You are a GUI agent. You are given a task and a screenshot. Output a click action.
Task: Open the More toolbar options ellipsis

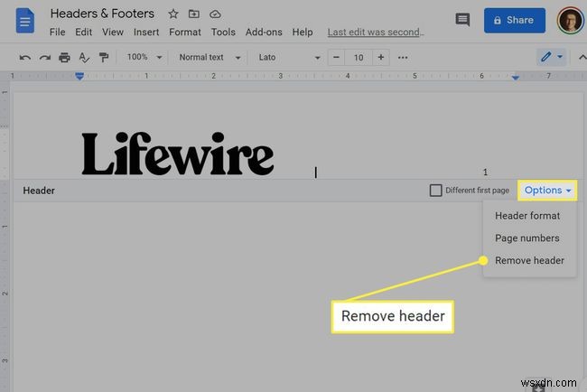pyautogui.click(x=403, y=58)
